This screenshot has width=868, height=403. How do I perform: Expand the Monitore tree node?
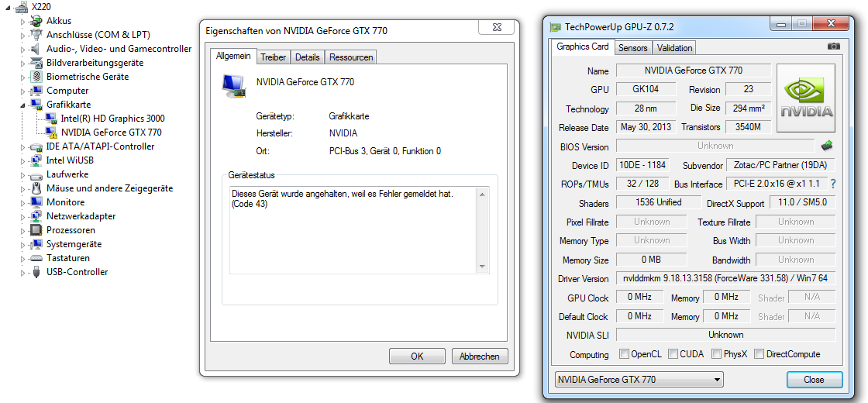point(22,202)
